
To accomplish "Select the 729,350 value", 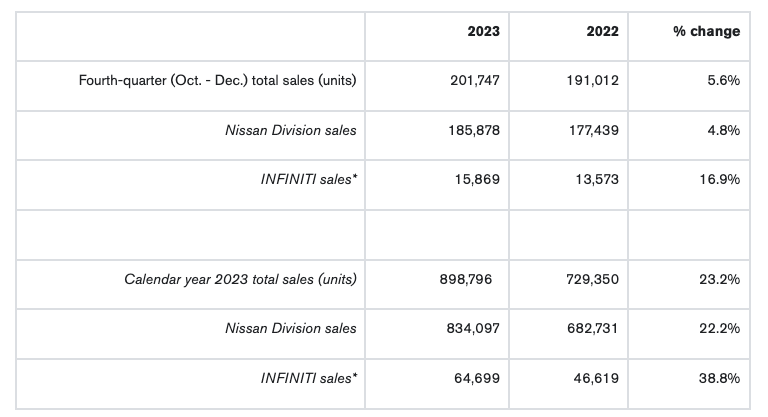I will 594,279.
